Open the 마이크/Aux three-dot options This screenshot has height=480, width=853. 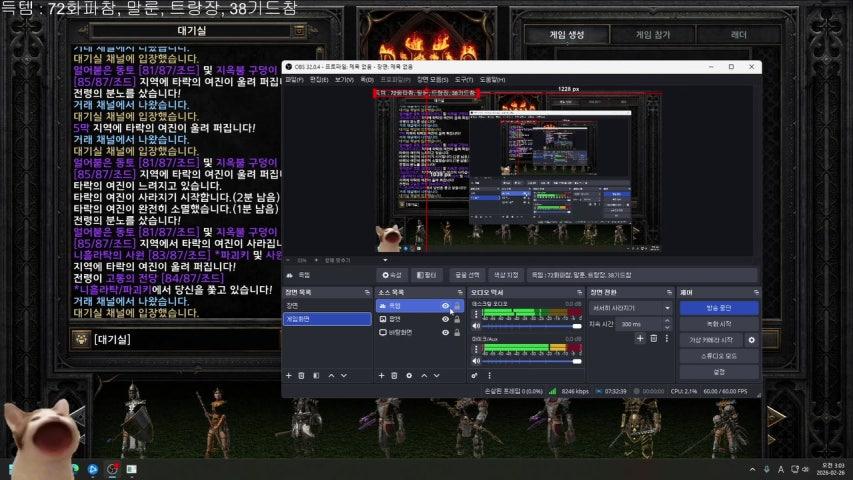[x=476, y=349]
